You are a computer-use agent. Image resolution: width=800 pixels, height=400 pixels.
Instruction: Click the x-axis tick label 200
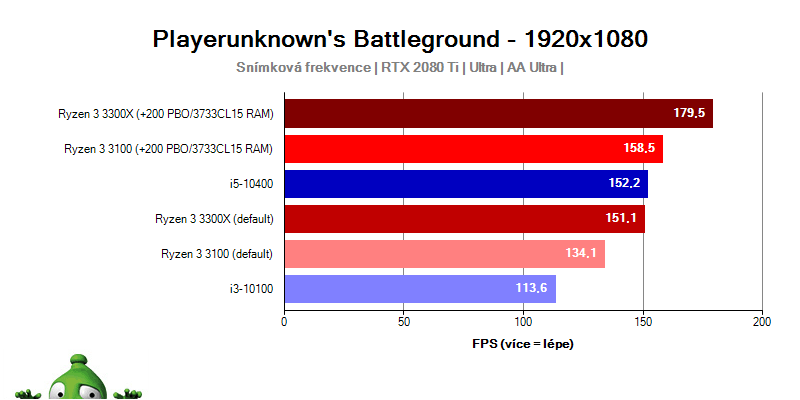click(x=762, y=322)
